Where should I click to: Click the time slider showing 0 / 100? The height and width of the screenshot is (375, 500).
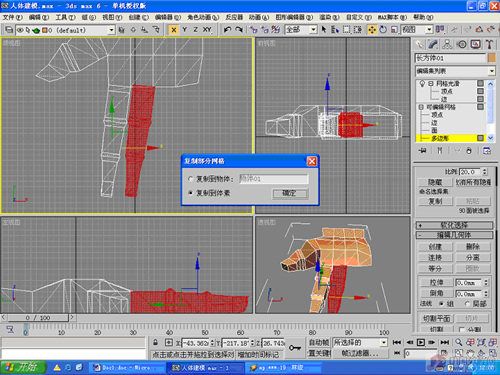(x=38, y=318)
